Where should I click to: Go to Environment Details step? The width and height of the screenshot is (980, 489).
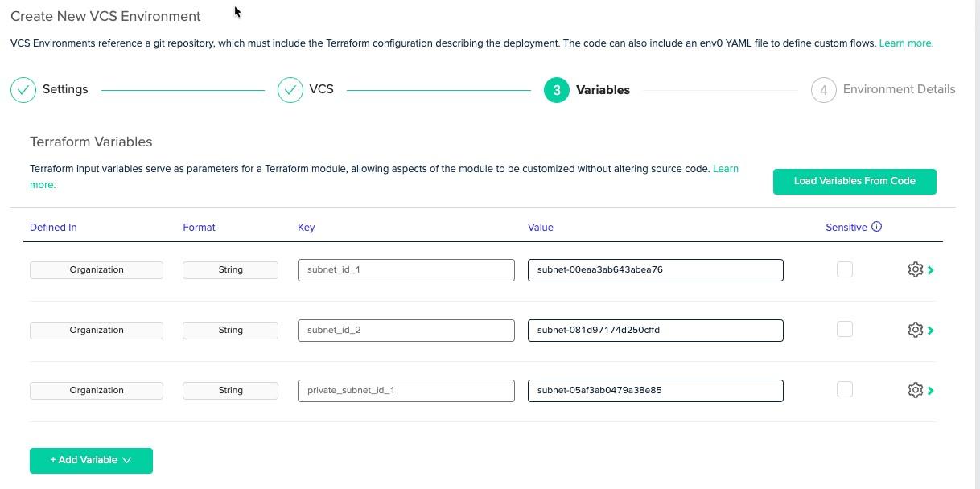click(x=899, y=90)
